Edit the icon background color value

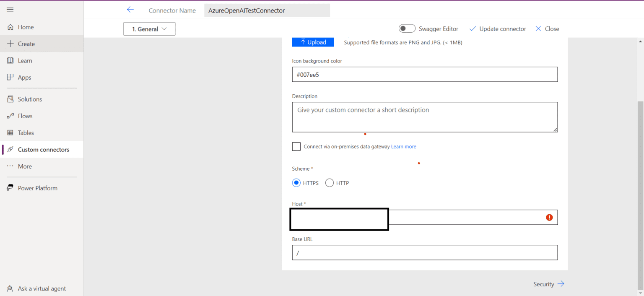pos(425,74)
